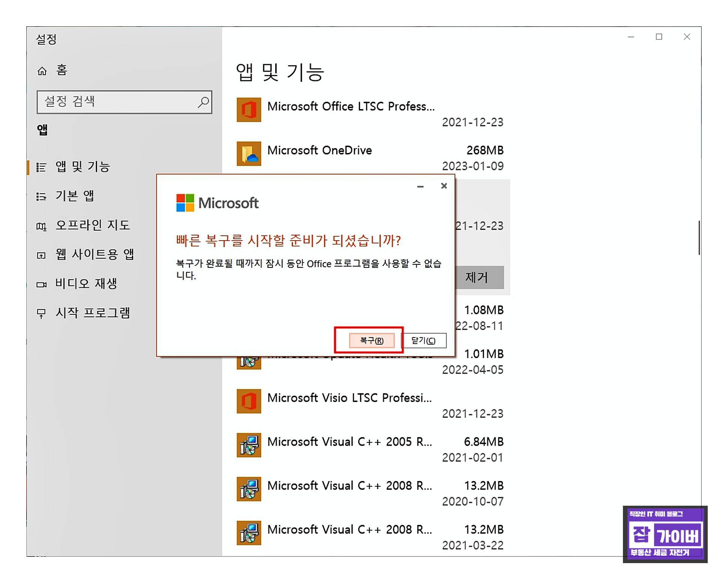This screenshot has width=728, height=583.
Task: Go to 웹 사이트용 앱 settings
Action: [x=95, y=254]
